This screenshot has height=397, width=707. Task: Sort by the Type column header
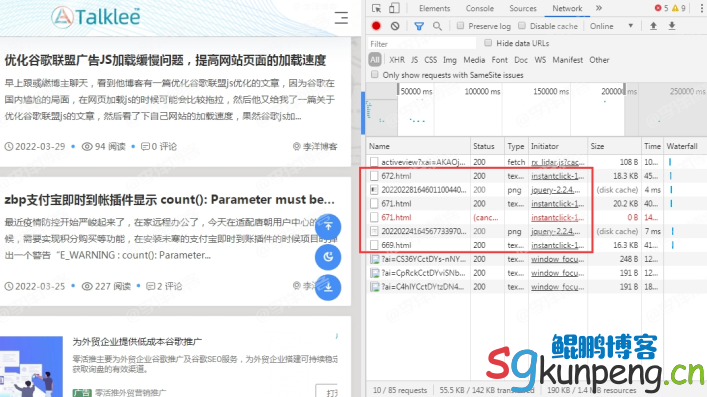point(516,146)
